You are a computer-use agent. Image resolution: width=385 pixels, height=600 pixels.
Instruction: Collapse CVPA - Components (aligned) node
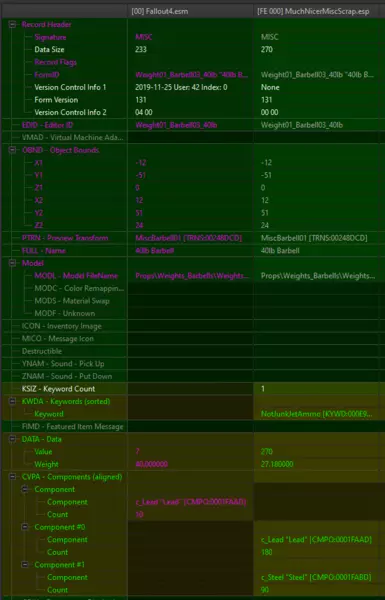(x=12, y=477)
